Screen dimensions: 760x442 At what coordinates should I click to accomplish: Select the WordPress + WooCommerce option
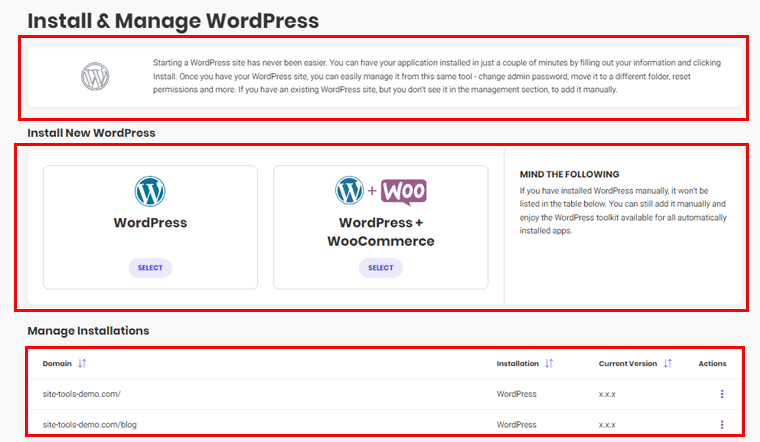380,268
